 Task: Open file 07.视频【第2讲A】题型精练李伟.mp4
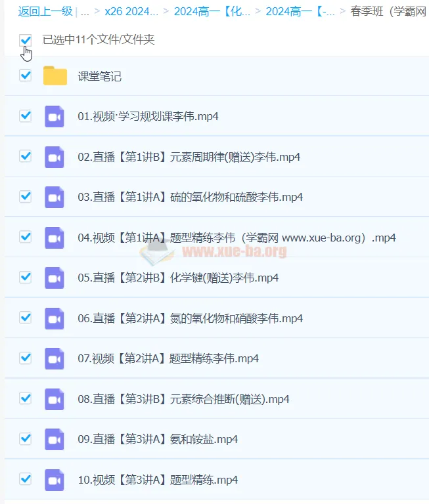[x=168, y=358]
